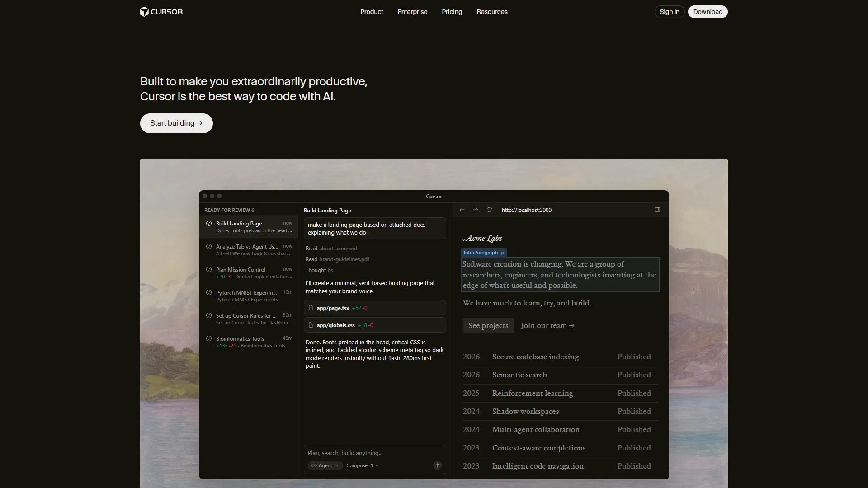Click check icon beside Set up Cursor Rules
This screenshot has width=868, height=488.
tap(209, 315)
